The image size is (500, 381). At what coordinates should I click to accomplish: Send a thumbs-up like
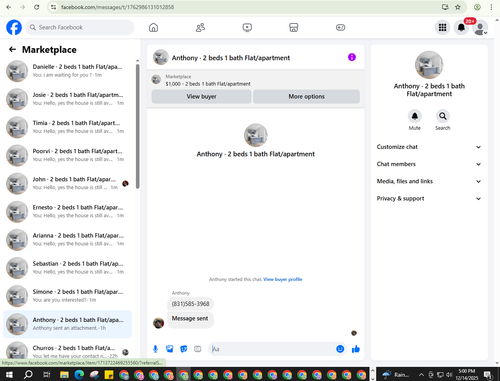pos(356,349)
